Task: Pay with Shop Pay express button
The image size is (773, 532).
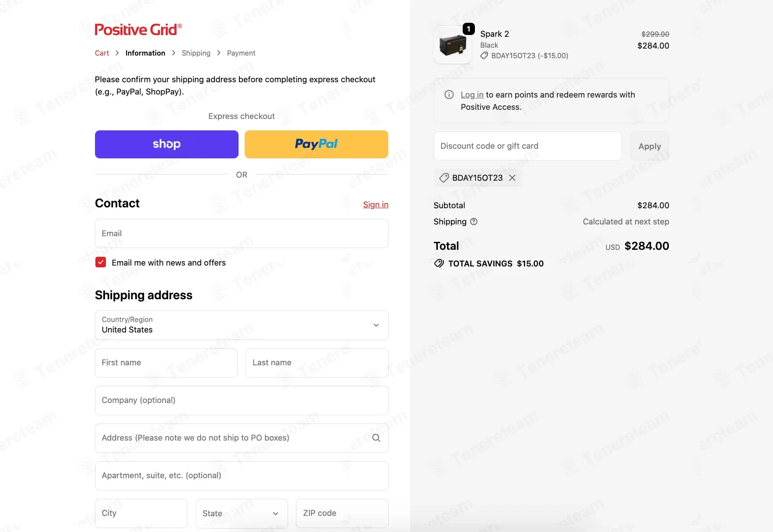Action: pyautogui.click(x=167, y=144)
